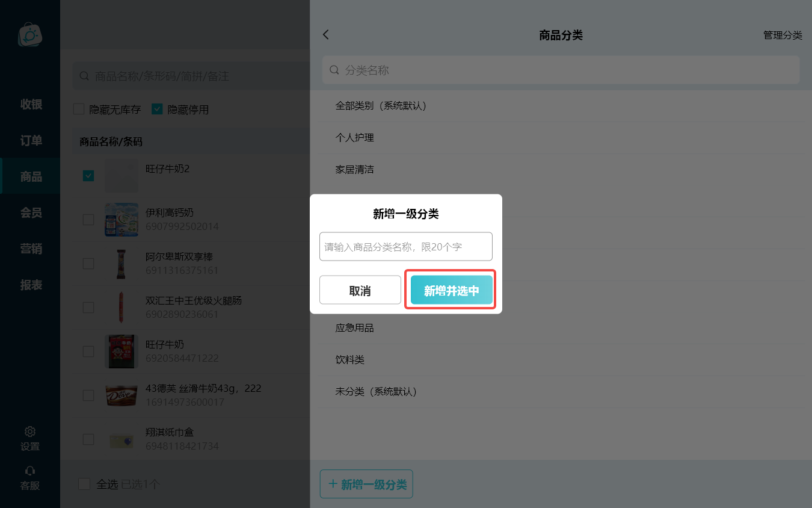812x508 pixels.
Task: Click the 新增并选中 confirm button
Action: 452,291
